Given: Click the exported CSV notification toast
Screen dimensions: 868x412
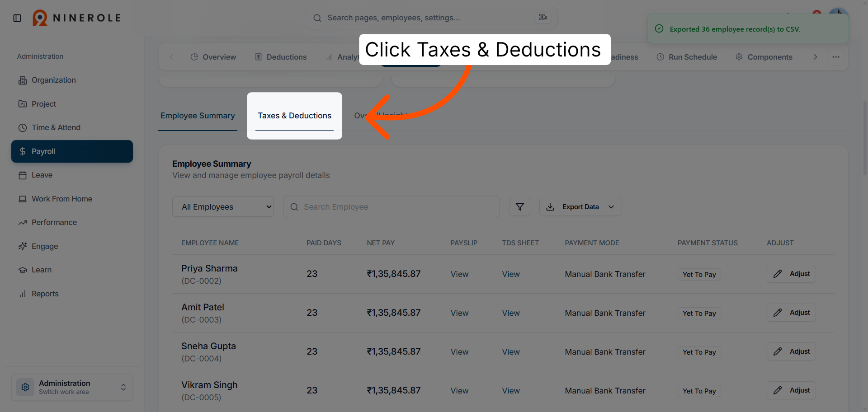Looking at the screenshot, I should point(748,29).
